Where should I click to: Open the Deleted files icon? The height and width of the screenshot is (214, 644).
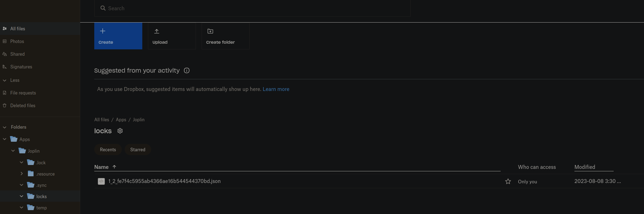coord(5,105)
